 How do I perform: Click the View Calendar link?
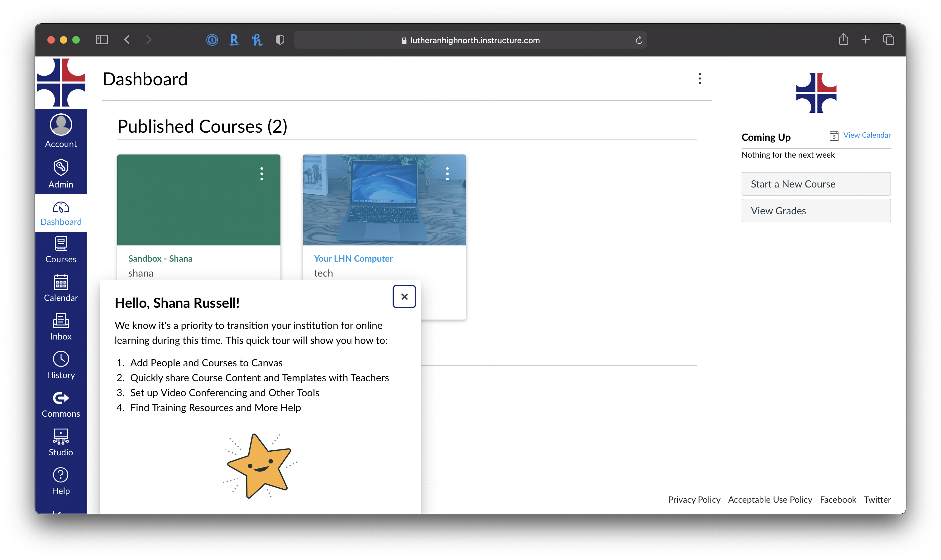click(x=867, y=135)
